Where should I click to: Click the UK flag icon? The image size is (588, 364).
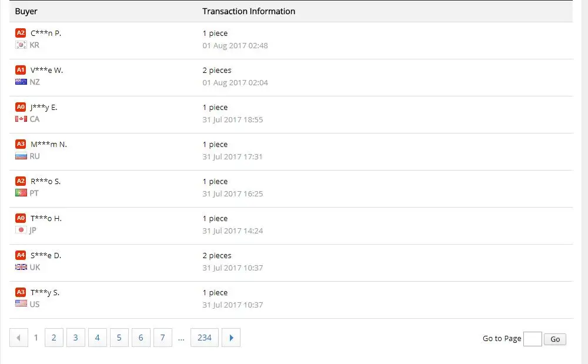21,268
